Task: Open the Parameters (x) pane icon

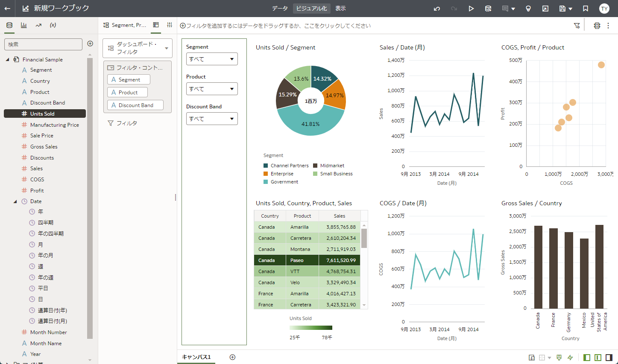Action: tap(53, 25)
